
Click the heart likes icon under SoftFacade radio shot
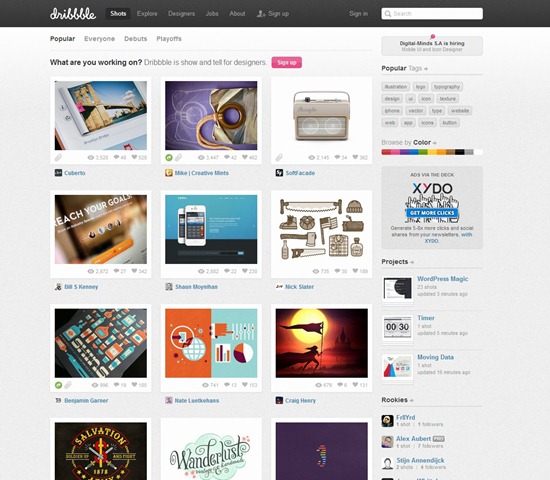point(355,157)
